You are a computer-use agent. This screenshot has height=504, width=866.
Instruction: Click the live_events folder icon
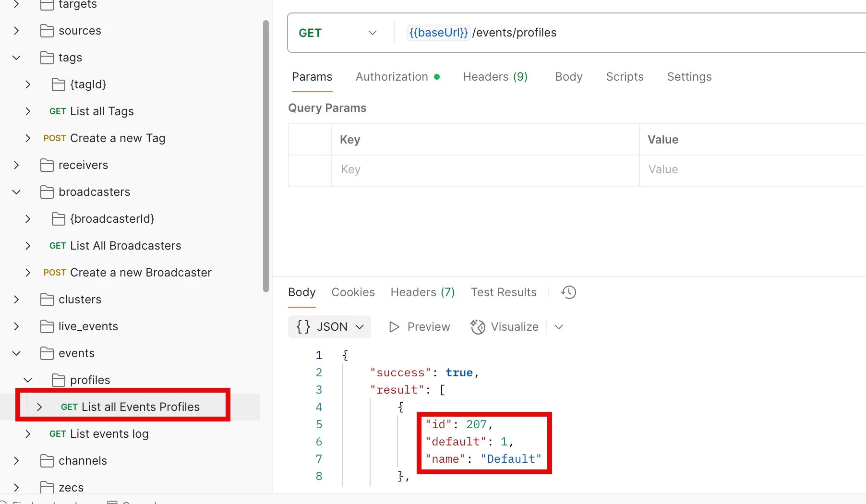click(x=47, y=326)
